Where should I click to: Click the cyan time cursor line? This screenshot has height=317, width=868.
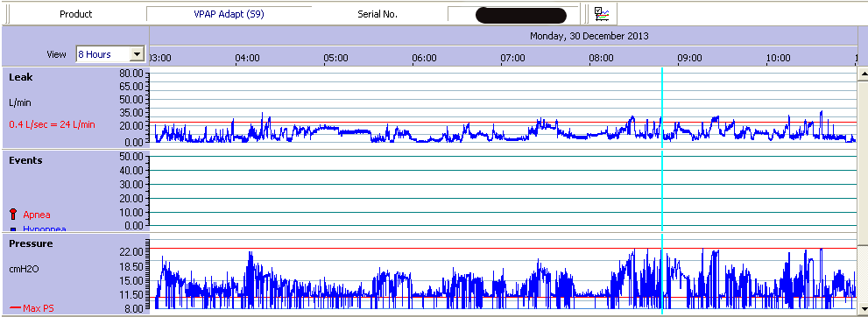tap(662, 191)
